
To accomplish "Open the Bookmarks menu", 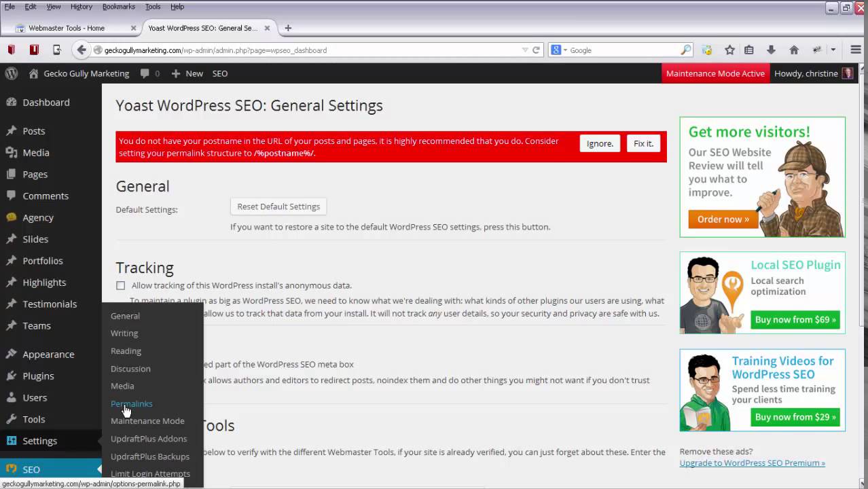I will pyautogui.click(x=119, y=7).
